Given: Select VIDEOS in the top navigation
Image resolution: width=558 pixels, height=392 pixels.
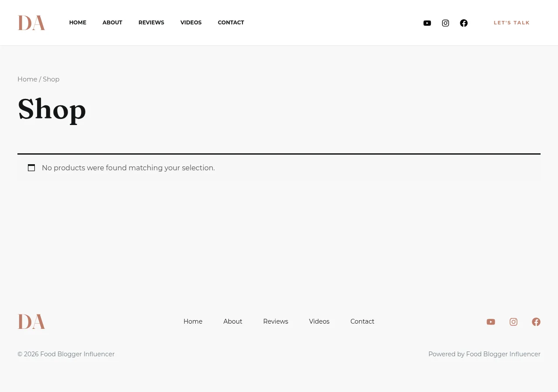Looking at the screenshot, I should point(191,23).
